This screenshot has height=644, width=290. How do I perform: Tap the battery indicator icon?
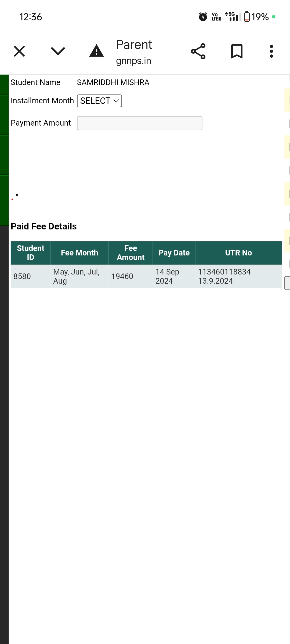pyautogui.click(x=247, y=17)
